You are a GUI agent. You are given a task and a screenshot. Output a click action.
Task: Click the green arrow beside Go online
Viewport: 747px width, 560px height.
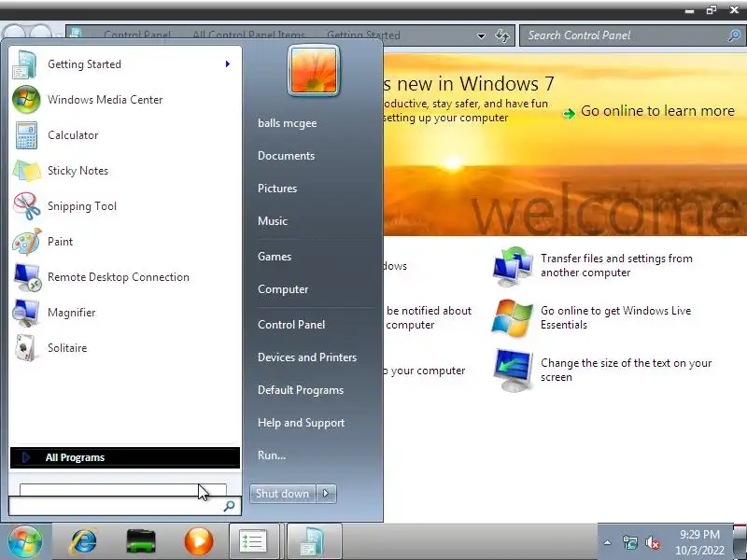click(569, 113)
